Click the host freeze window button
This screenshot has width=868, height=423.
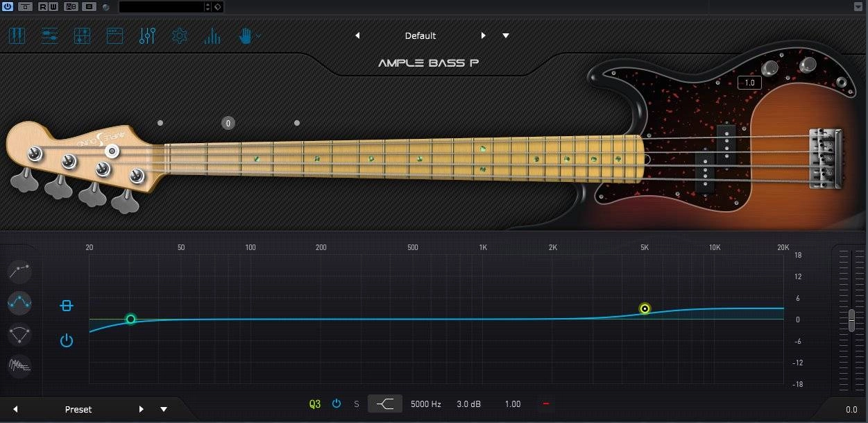pyautogui.click(x=26, y=6)
